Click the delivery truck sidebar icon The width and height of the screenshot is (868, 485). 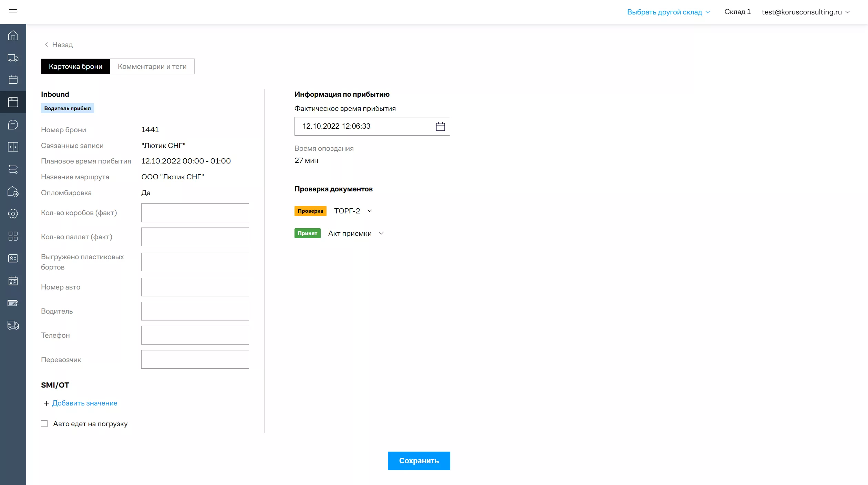[x=13, y=58]
